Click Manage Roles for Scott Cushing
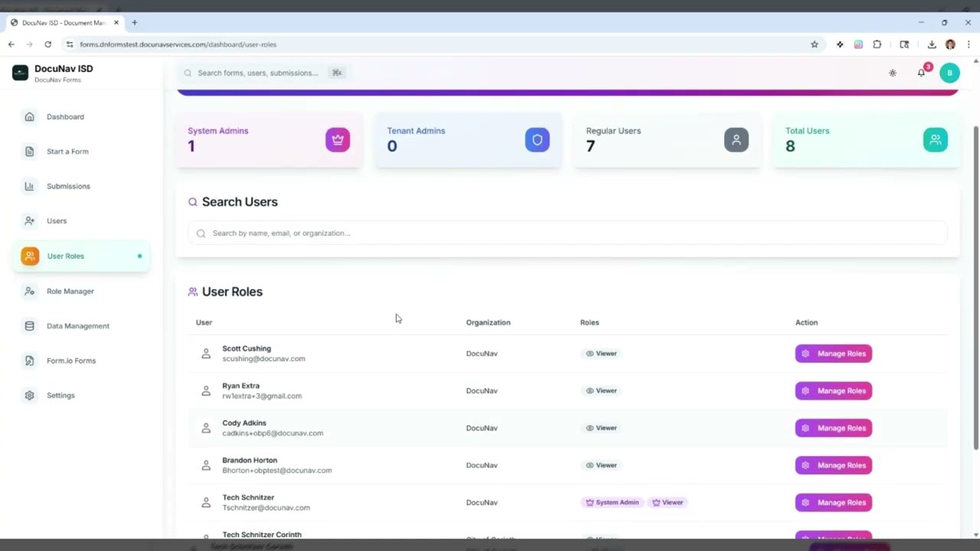 (x=834, y=354)
